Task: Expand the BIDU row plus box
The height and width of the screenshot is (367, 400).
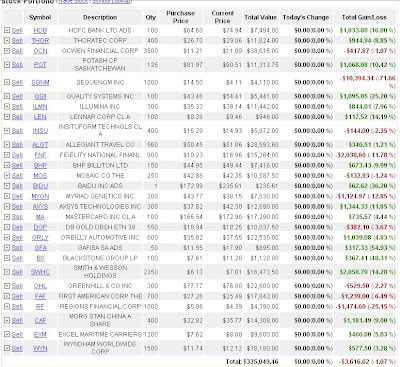Action: coord(7,186)
